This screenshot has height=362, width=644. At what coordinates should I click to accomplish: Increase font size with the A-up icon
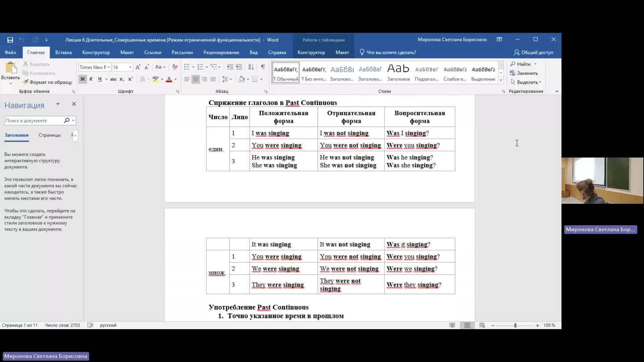pos(138,67)
